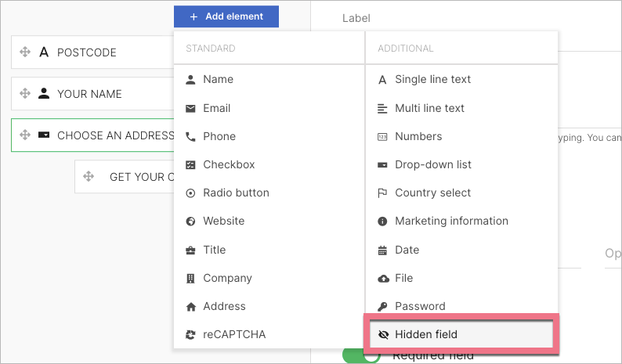Choose the Password element option
This screenshot has width=622, height=364.
click(420, 306)
